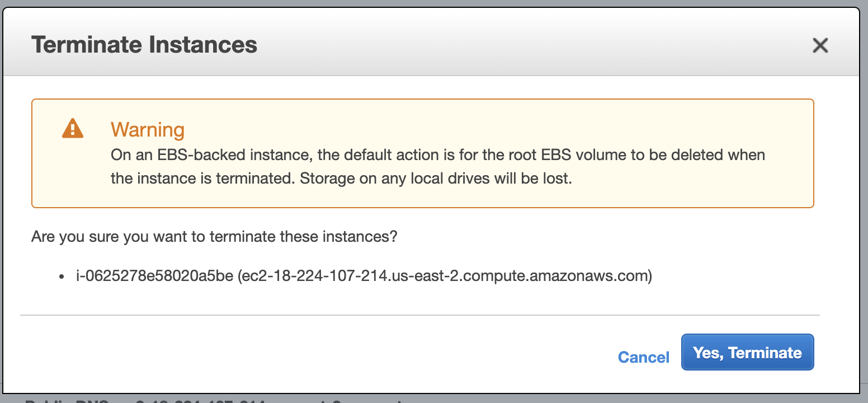The width and height of the screenshot is (868, 403).
Task: Select the orange Warning heading
Action: tap(148, 129)
